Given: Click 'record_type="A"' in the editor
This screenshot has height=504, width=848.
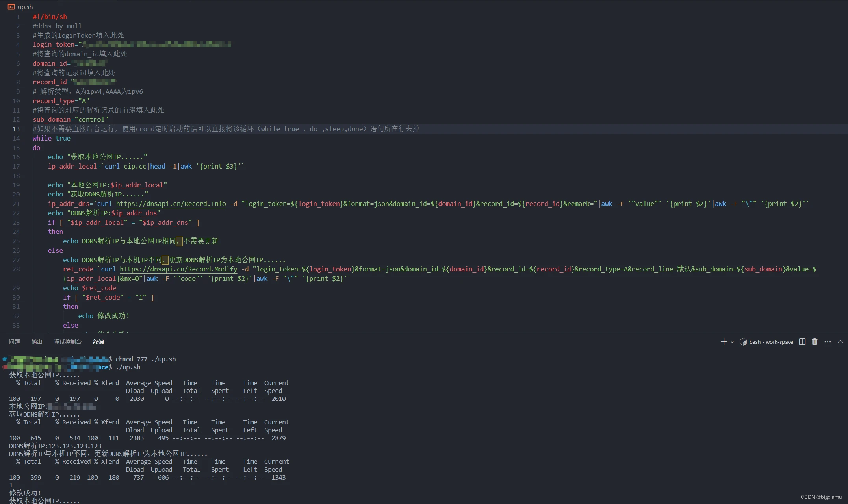Looking at the screenshot, I should point(61,101).
